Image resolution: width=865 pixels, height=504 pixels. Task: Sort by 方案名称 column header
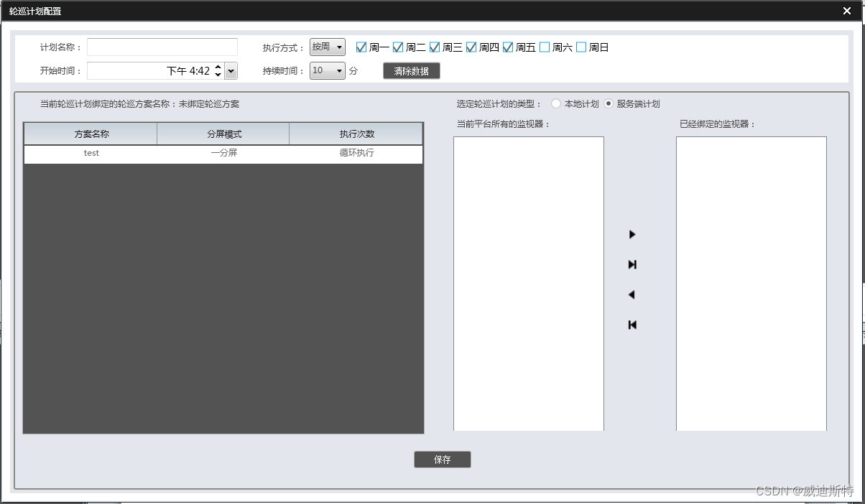[x=91, y=134]
